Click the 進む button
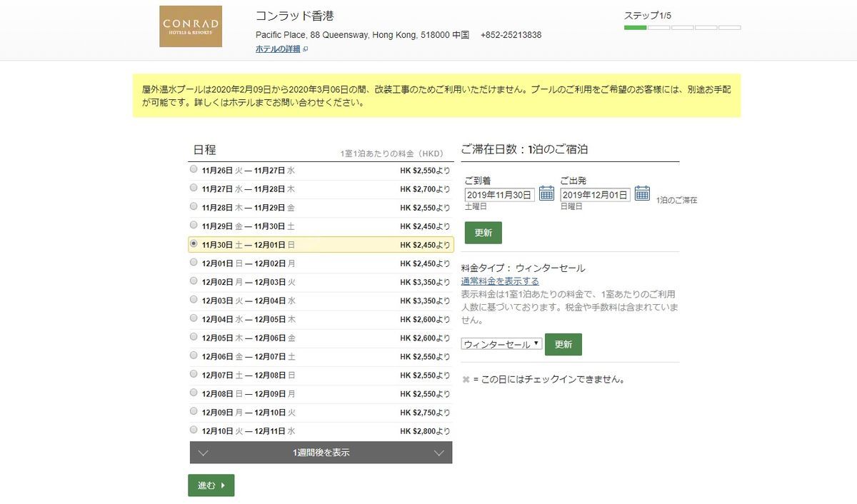 tap(211, 485)
